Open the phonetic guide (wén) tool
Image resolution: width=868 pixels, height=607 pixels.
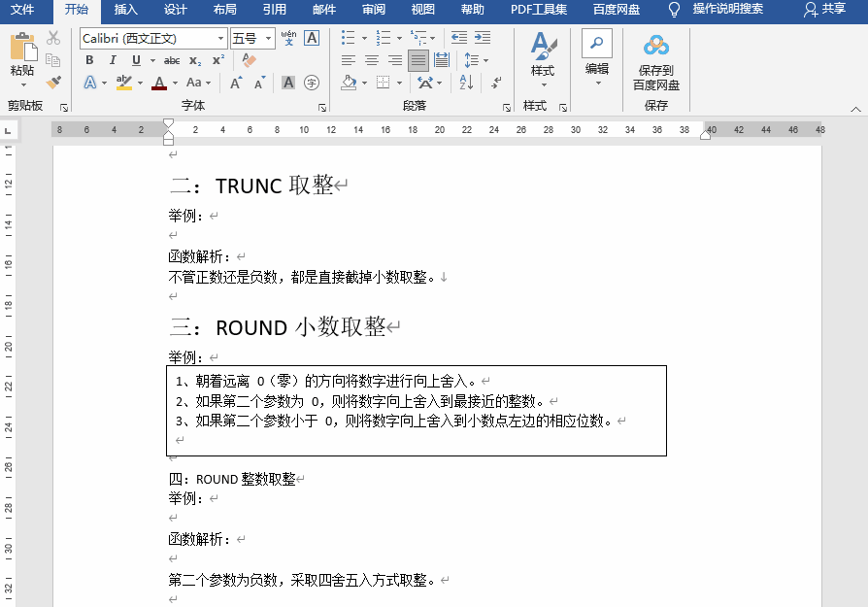288,38
